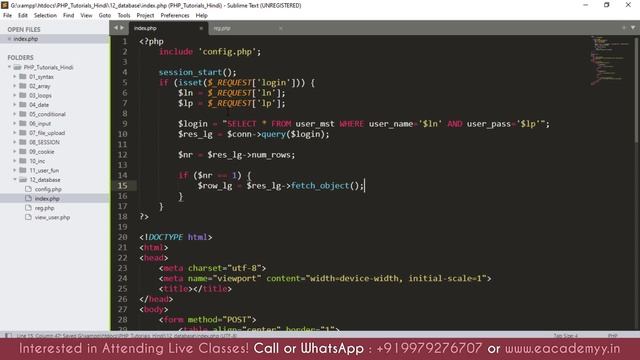Expand the 04_date folder
This screenshot has width=640, height=360.
(x=15, y=104)
